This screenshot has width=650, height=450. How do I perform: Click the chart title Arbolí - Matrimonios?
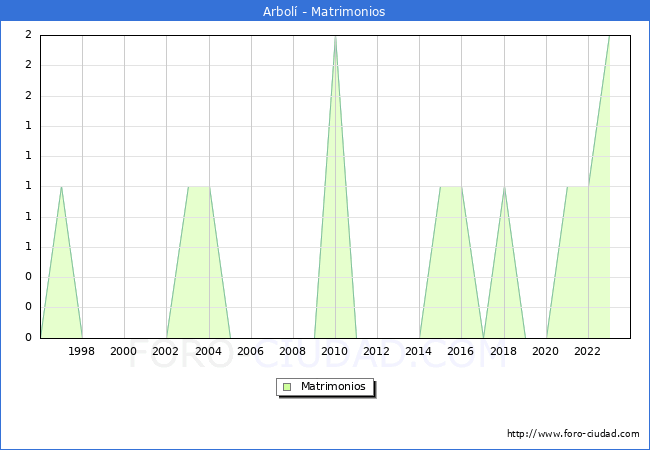tap(325, 11)
